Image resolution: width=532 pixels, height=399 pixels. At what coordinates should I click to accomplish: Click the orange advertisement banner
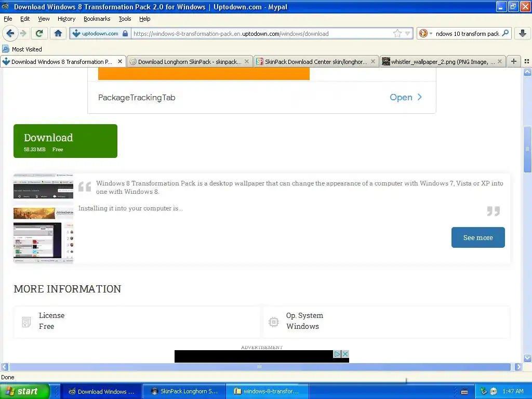pyautogui.click(x=204, y=74)
